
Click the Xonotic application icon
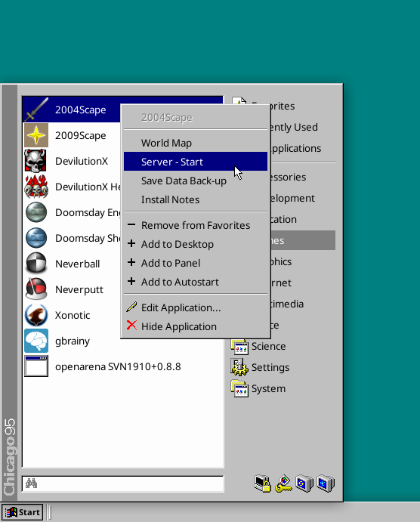click(36, 315)
